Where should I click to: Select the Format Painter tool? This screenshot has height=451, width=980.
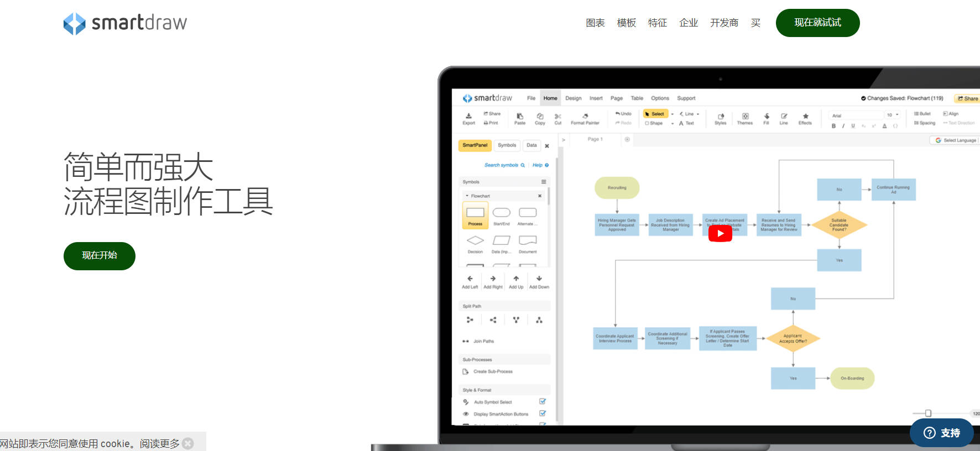pos(585,119)
